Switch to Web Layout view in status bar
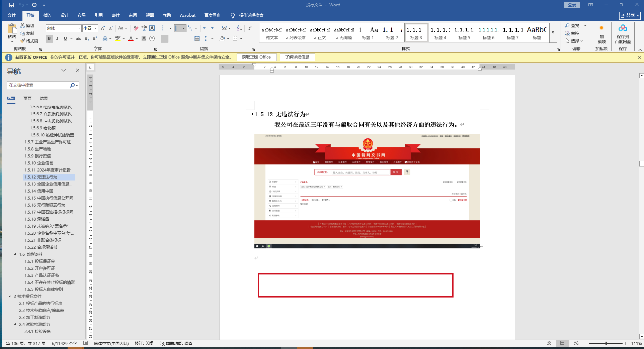The height and width of the screenshot is (349, 644). [576, 343]
